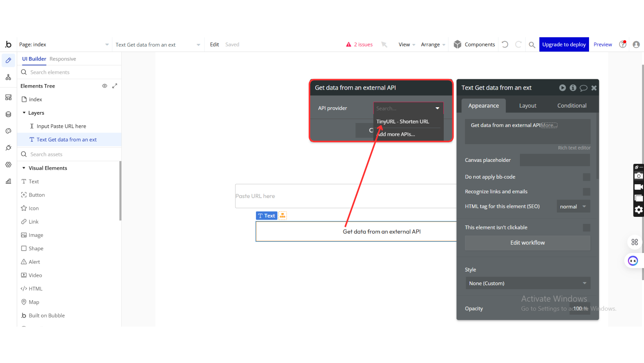Click the Redo arrow icon
Viewport: 644px width, 363px height.
[x=518, y=44]
